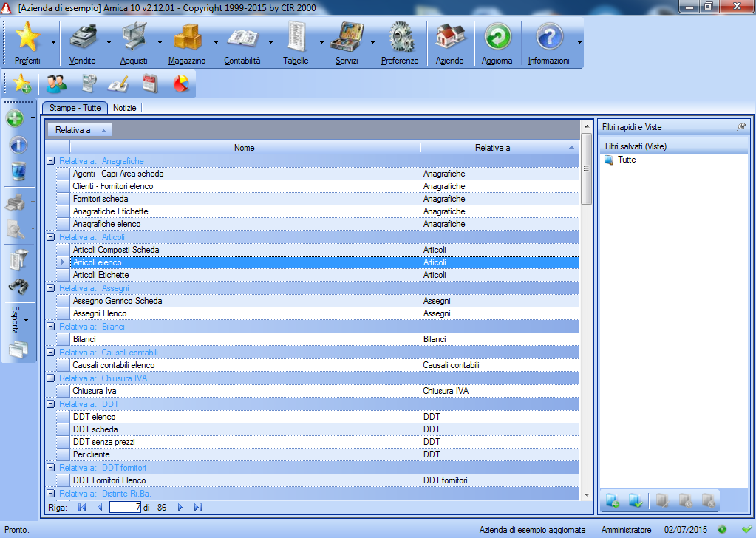Open the Esporta dropdown in sidebar
756x538 pixels.
(x=26, y=320)
